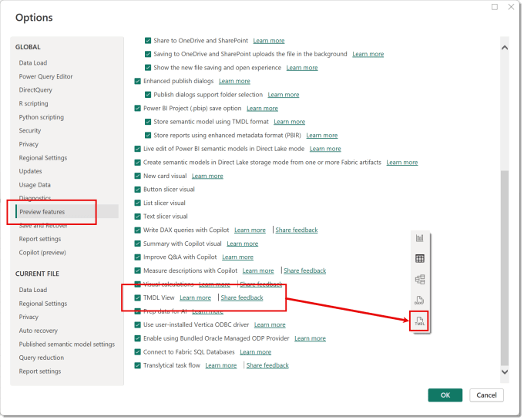Toggle New card visual checkbox
524x420 pixels.
point(138,176)
